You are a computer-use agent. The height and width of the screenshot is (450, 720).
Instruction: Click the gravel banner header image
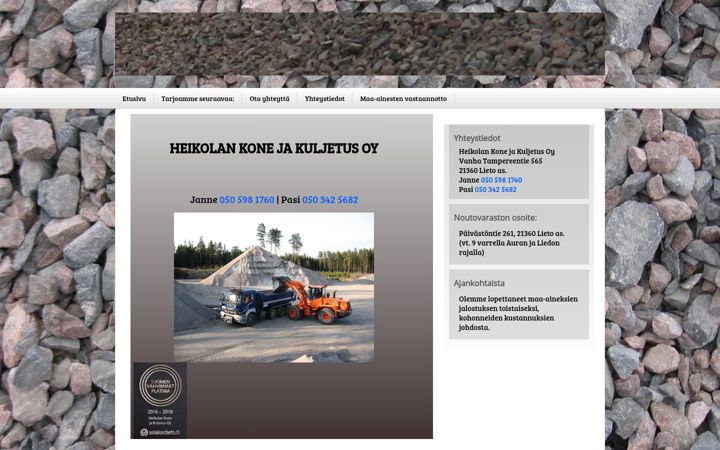pyautogui.click(x=360, y=44)
